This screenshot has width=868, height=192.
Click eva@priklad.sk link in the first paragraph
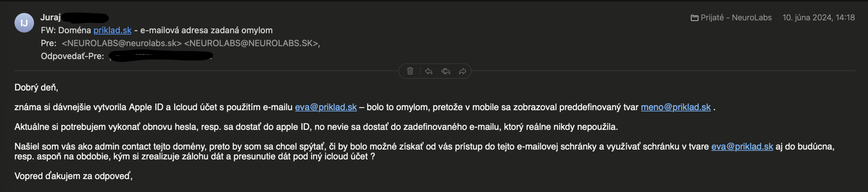[325, 107]
